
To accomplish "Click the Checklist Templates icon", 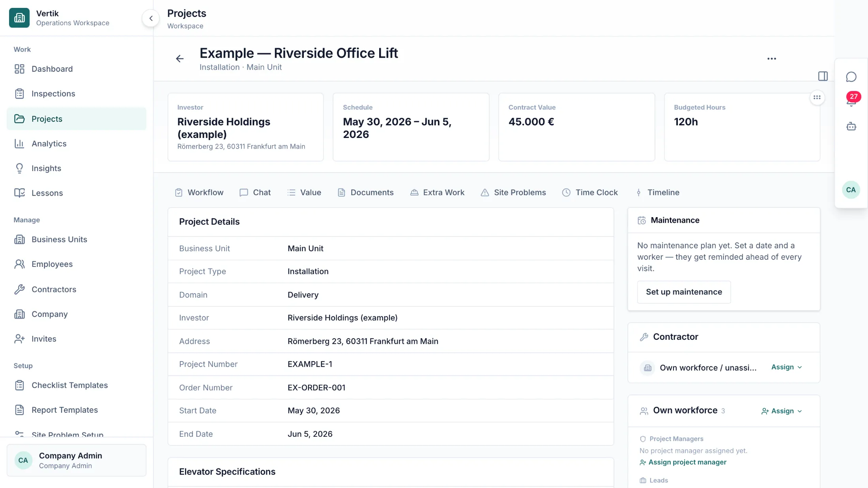I will (19, 385).
